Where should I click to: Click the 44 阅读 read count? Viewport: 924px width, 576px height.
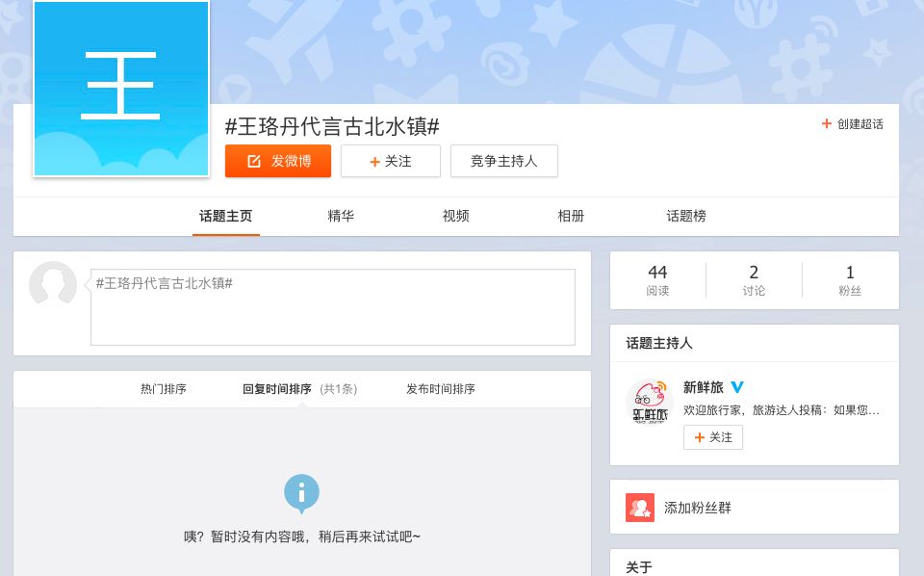[x=657, y=280]
